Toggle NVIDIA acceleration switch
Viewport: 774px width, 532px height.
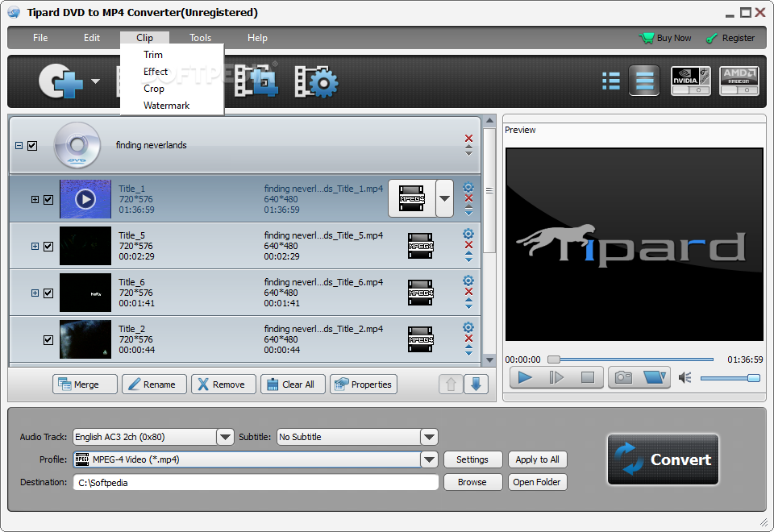pyautogui.click(x=691, y=81)
